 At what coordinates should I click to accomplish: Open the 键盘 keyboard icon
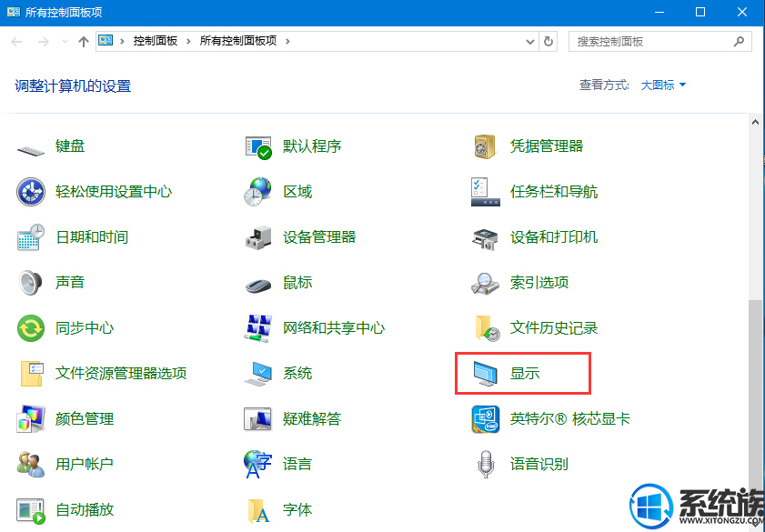pos(31,149)
